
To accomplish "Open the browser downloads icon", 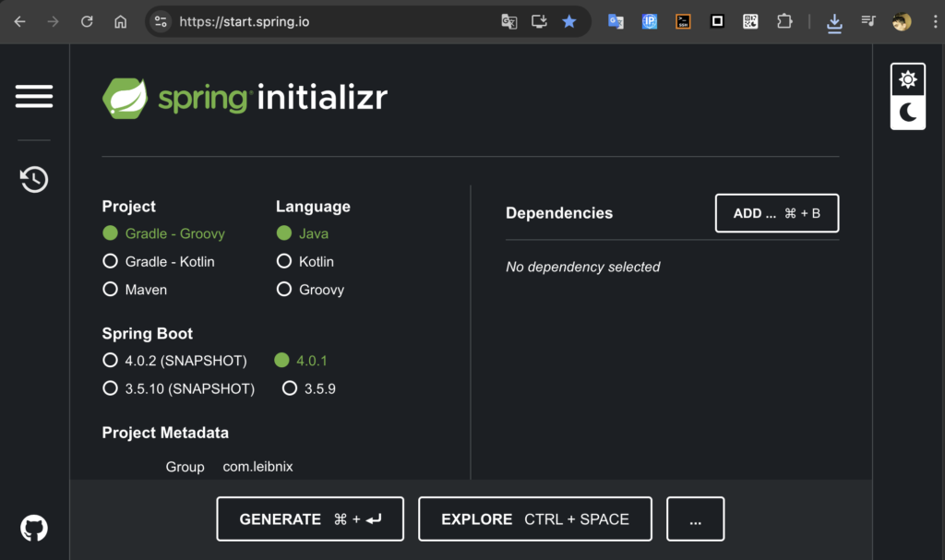I will coord(834,22).
